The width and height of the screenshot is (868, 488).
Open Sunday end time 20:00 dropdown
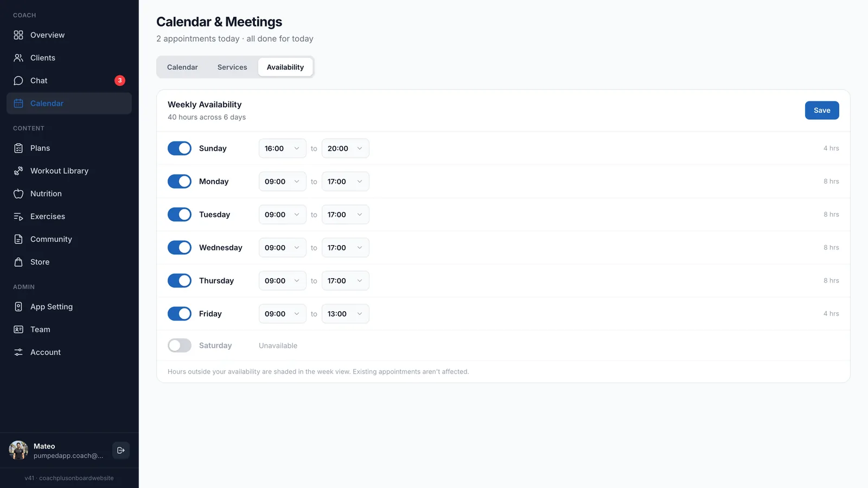346,149
